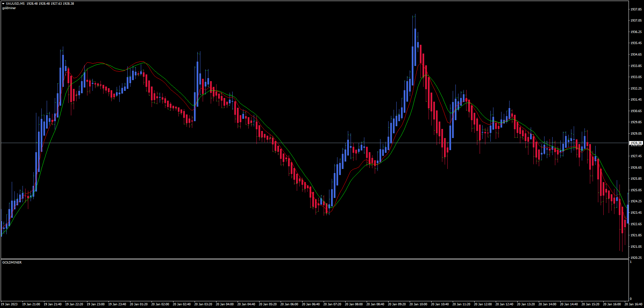Click the 19 Jan 23:00 time label
The height and width of the screenshot is (308, 644).
95,304
